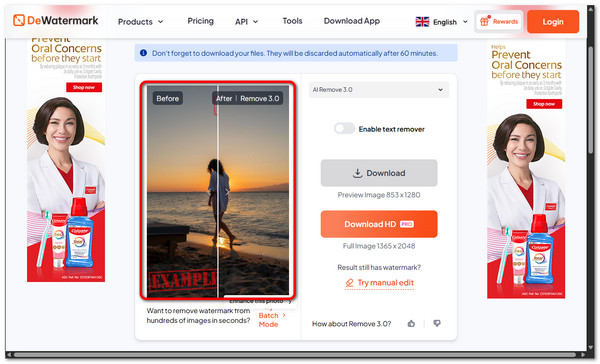Open the Products dropdown menu

pyautogui.click(x=140, y=22)
